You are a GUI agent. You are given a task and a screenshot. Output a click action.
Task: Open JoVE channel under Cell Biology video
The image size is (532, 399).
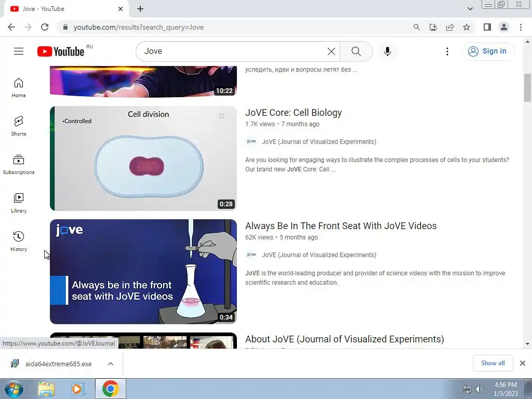click(x=319, y=142)
